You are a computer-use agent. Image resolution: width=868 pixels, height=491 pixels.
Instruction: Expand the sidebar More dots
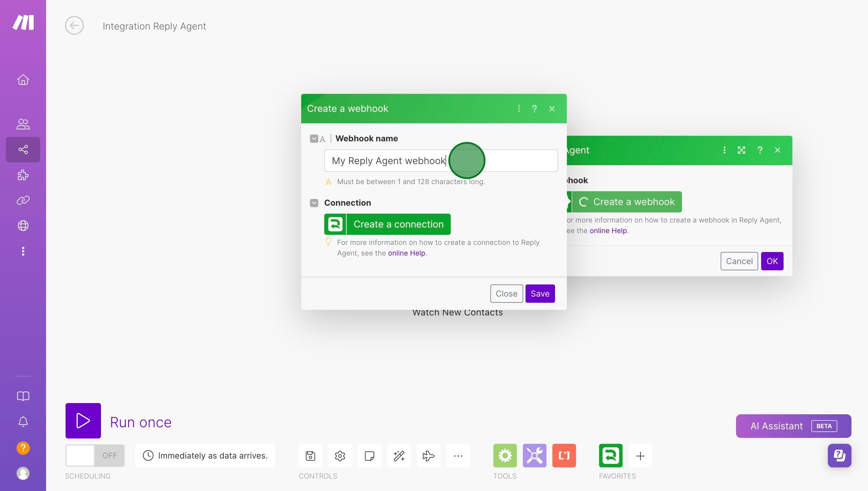click(x=23, y=251)
